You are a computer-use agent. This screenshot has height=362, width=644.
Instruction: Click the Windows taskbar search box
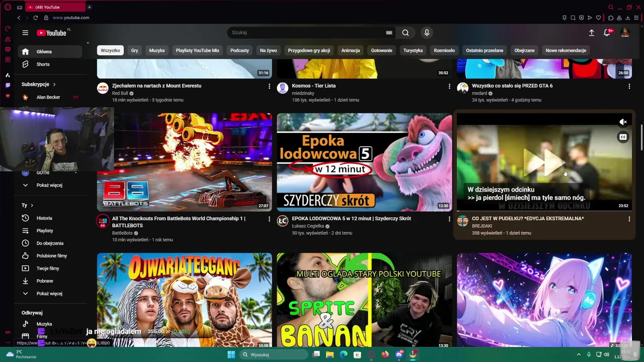274,354
